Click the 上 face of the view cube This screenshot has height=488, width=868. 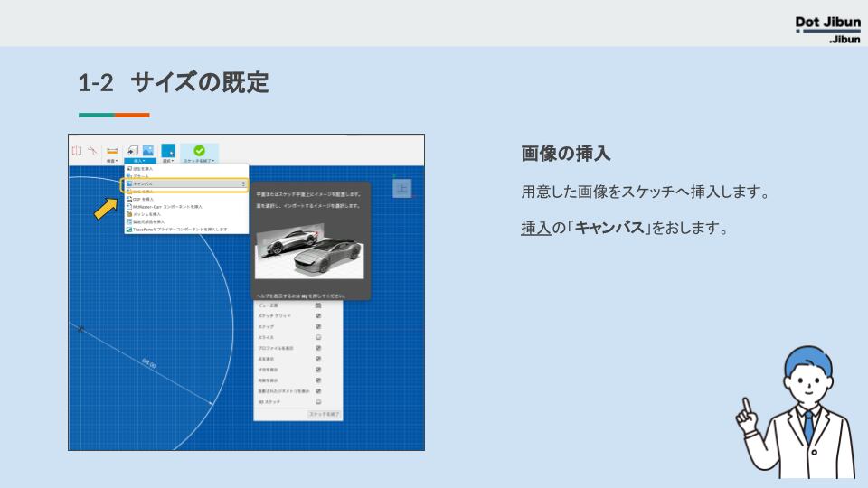point(401,188)
